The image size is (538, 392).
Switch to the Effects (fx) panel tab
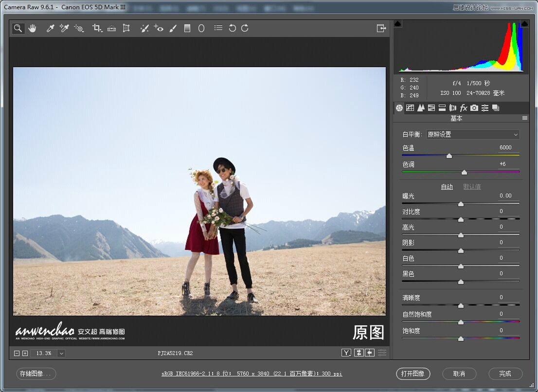pyautogui.click(x=463, y=108)
